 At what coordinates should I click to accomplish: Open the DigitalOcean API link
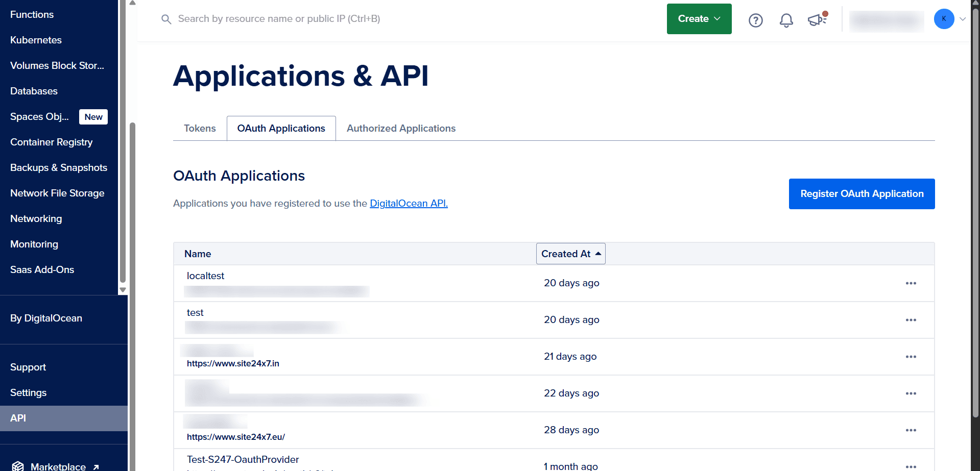[408, 203]
